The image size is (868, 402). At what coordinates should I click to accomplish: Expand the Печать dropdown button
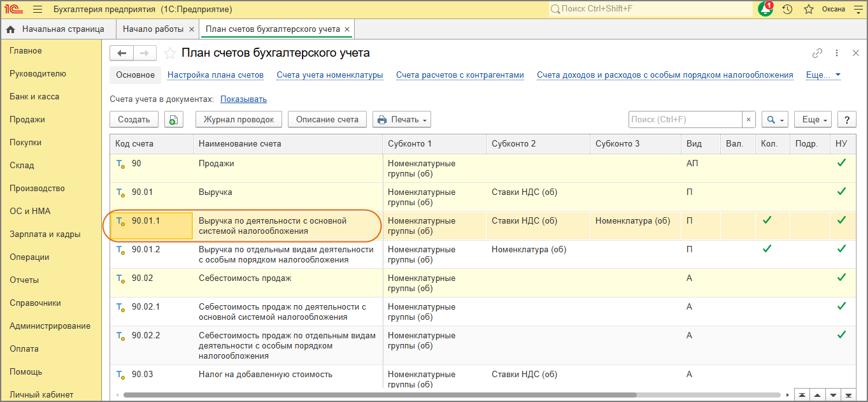402,120
